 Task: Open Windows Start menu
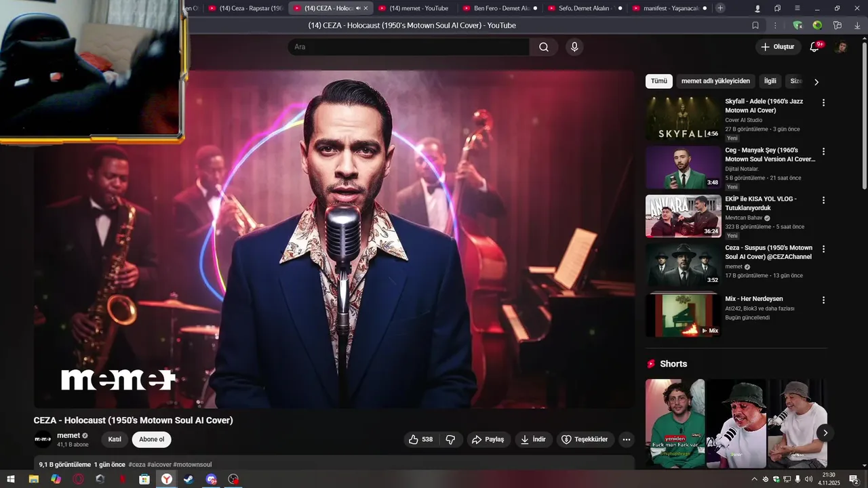(11, 479)
